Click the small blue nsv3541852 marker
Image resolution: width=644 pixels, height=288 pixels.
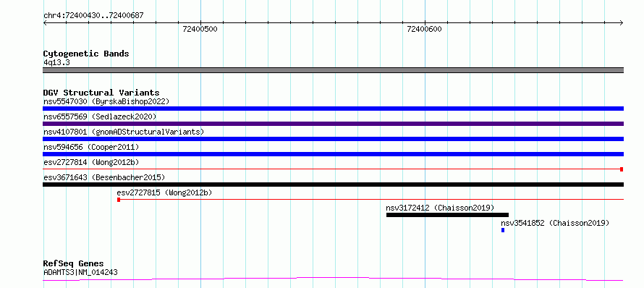(x=503, y=230)
